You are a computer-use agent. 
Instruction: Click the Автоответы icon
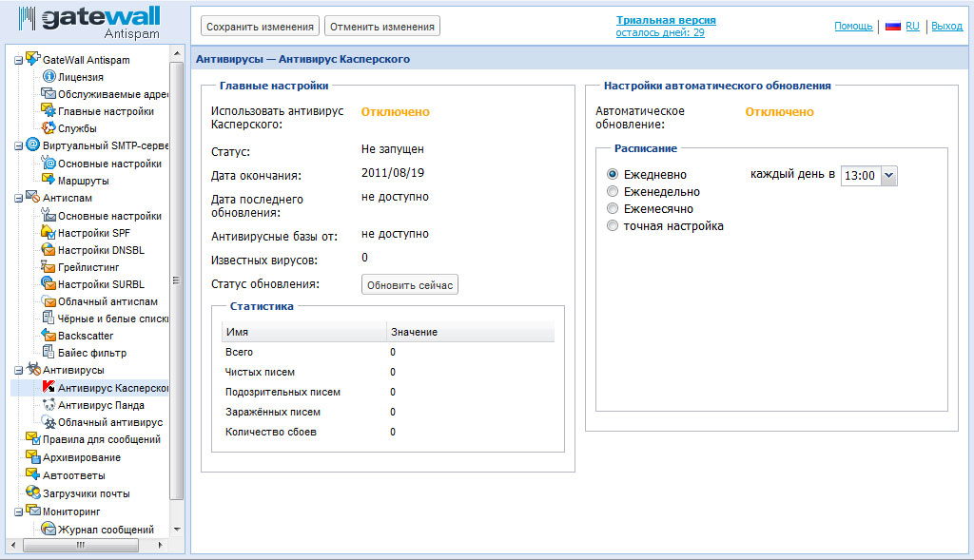click(33, 474)
